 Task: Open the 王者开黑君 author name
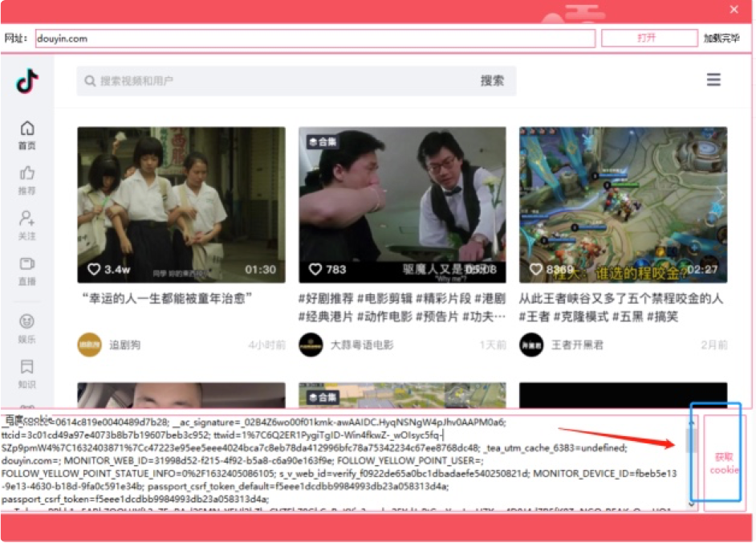[577, 345]
